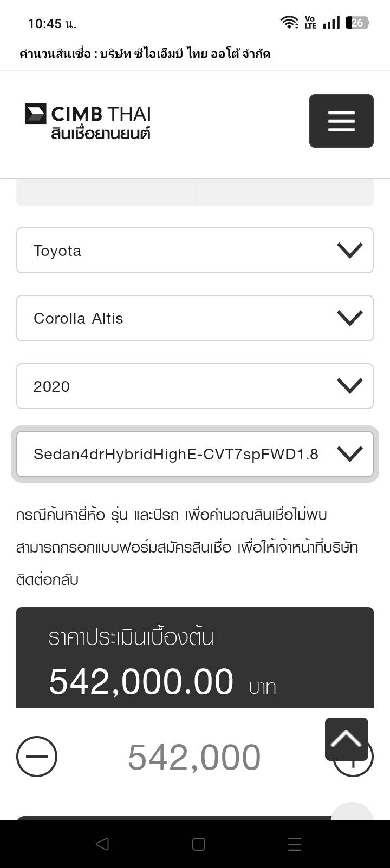Tap the page title about บริษัท ซีไอเอ็มบี ไทย ออโต้
390x868 pixels.
pyautogui.click(x=145, y=54)
